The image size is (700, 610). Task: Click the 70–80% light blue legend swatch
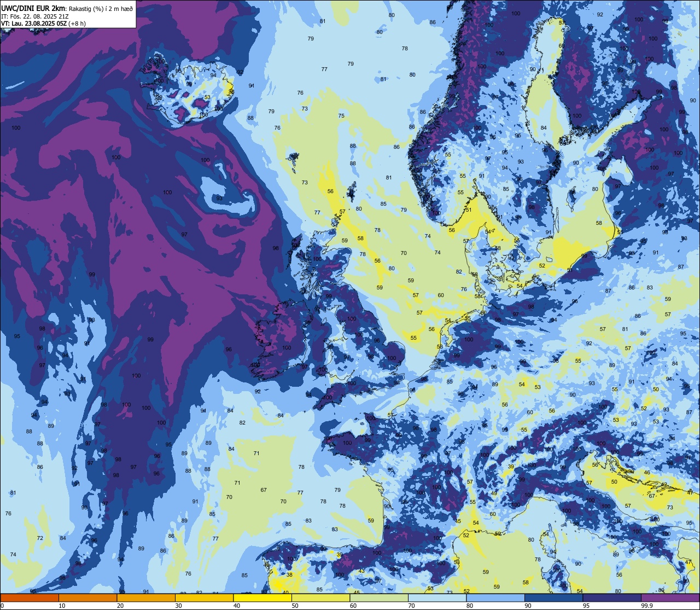[437, 598]
